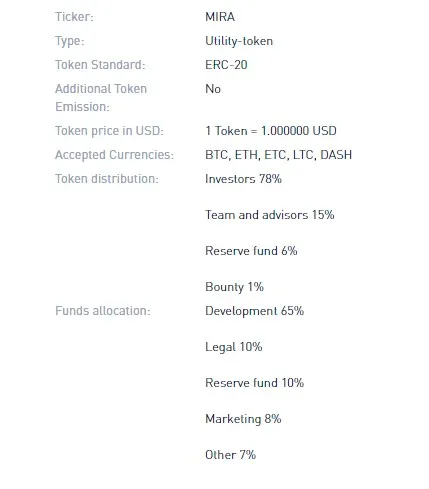429x489 pixels.
Task: Click the Funds allocation label
Action: 103,311
